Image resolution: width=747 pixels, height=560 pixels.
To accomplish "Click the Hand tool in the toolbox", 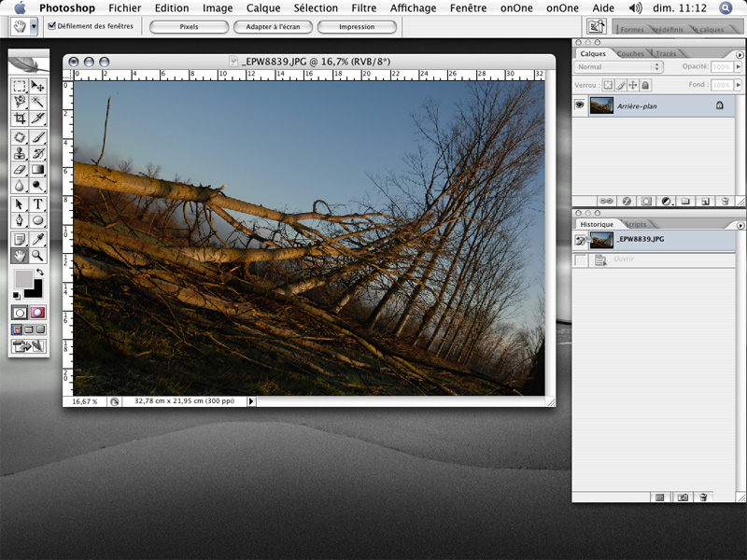I will [x=20, y=256].
